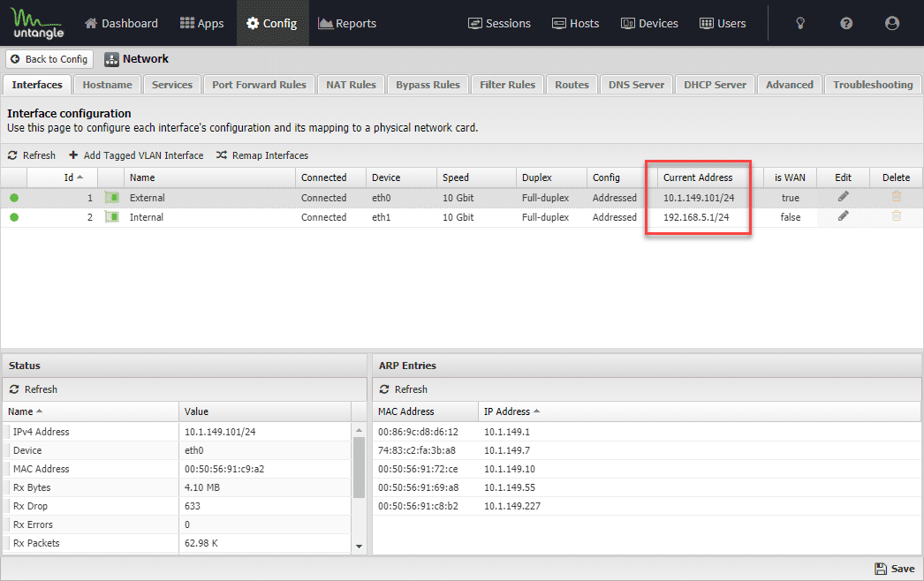This screenshot has height=581, width=924.
Task: Click Remap Interfaces shuffle icon
Action: coord(222,155)
